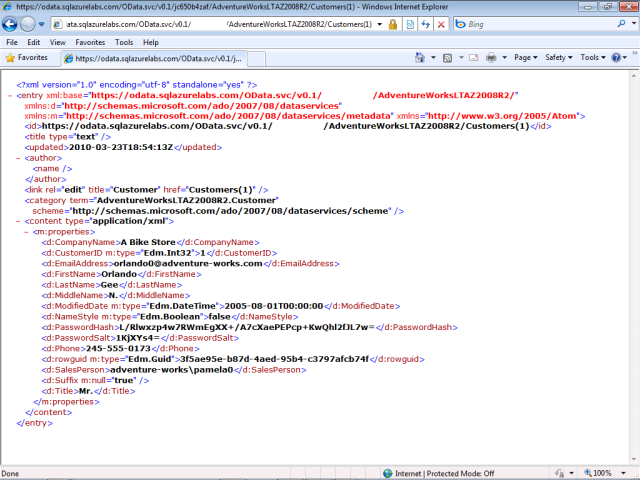This screenshot has height=480, width=640.
Task: Open the View menu
Action: [x=58, y=42]
